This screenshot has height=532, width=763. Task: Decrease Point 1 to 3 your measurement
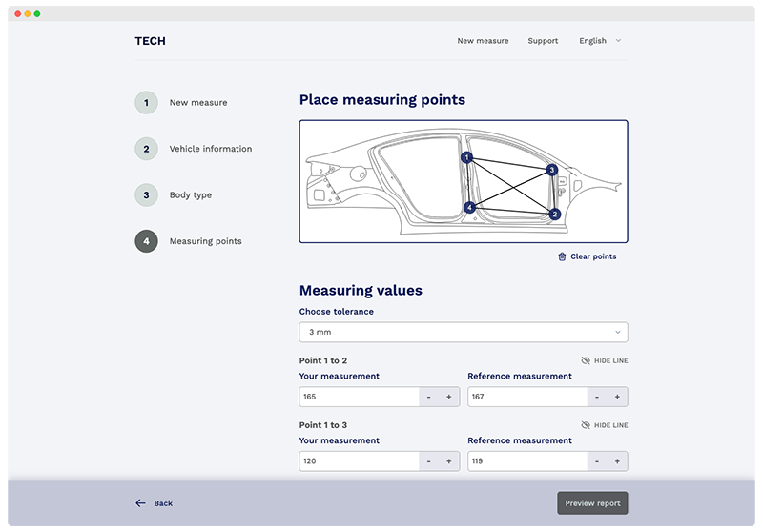(428, 461)
